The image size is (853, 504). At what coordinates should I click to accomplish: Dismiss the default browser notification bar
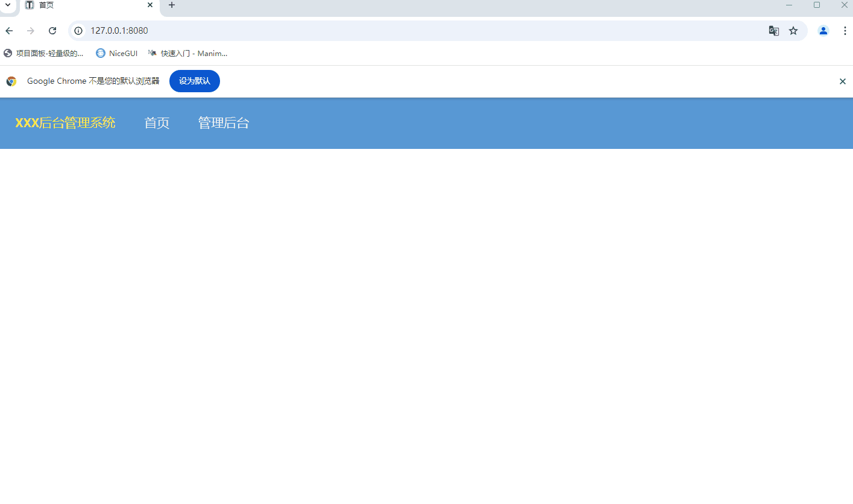click(x=843, y=81)
